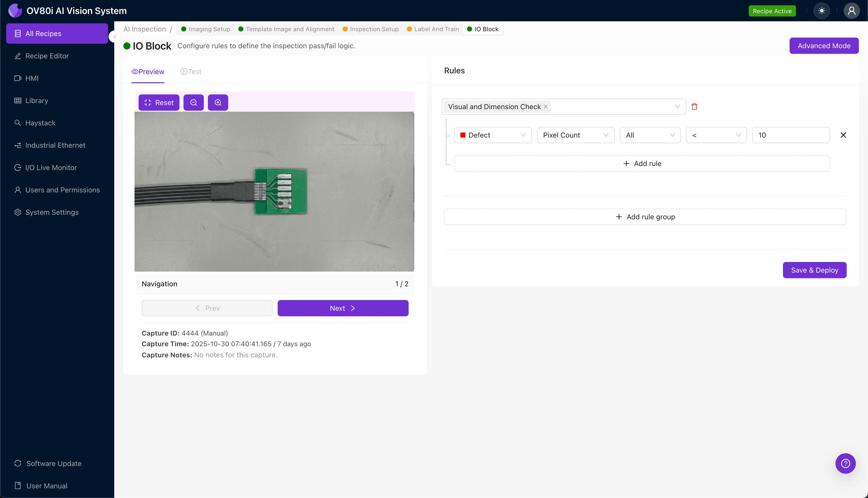The width and height of the screenshot is (868, 498).
Task: Switch to Advanced Mode
Action: [x=824, y=45]
